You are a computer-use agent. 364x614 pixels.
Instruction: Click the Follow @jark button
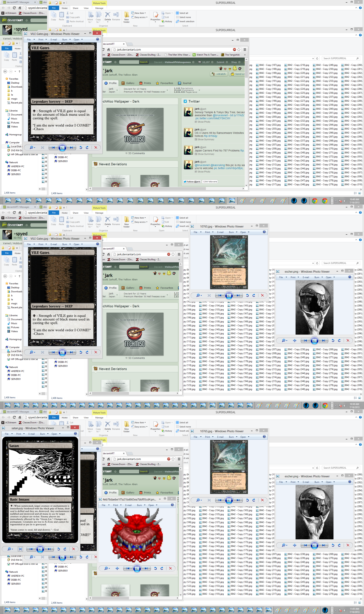pos(192,182)
